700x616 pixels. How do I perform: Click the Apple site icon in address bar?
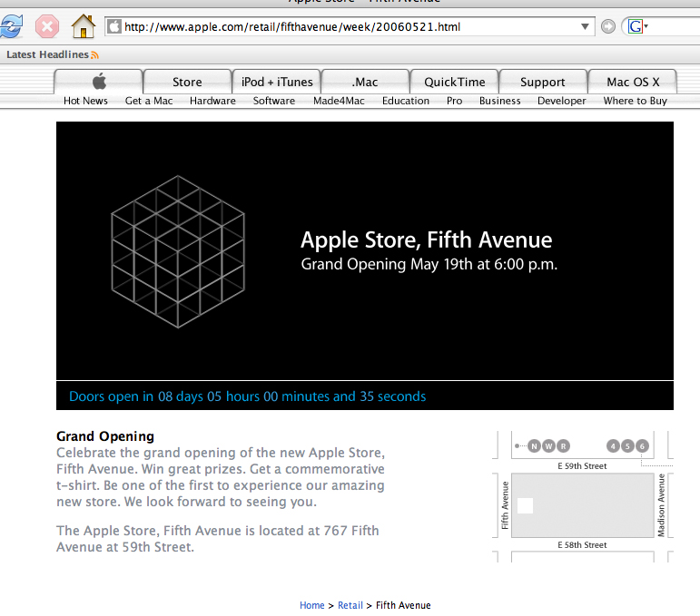114,27
